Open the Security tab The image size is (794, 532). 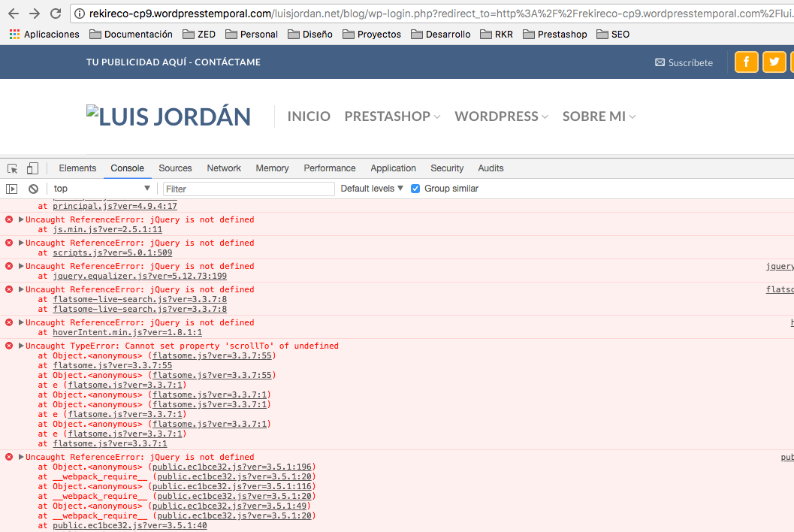point(447,168)
